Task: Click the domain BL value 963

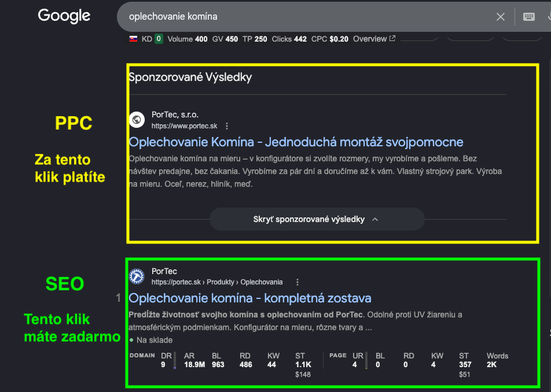Action: [218, 365]
